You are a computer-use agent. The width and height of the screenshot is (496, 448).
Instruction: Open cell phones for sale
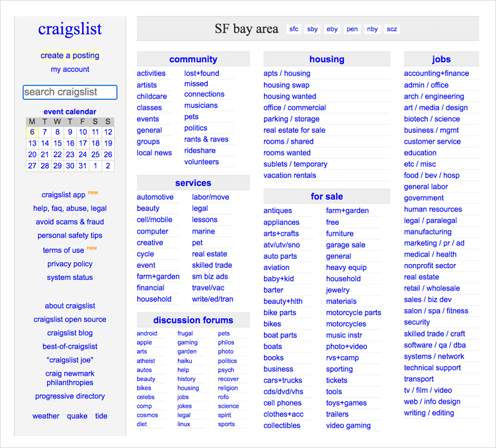(x=282, y=403)
